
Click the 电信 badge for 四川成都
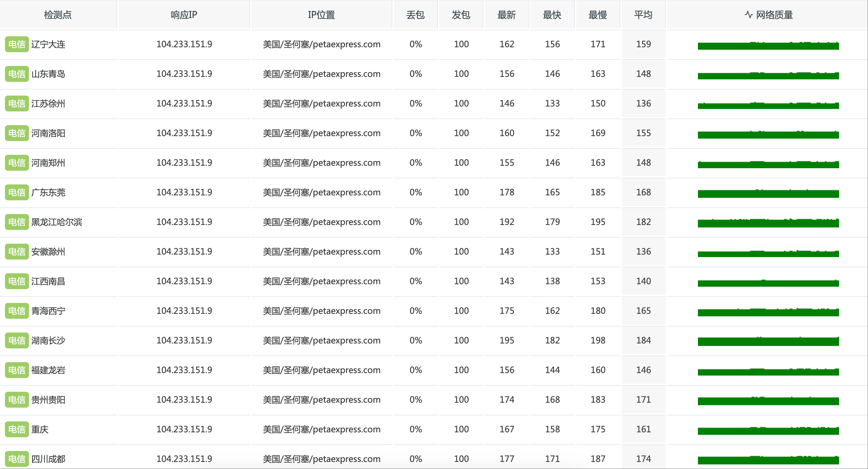click(x=17, y=459)
